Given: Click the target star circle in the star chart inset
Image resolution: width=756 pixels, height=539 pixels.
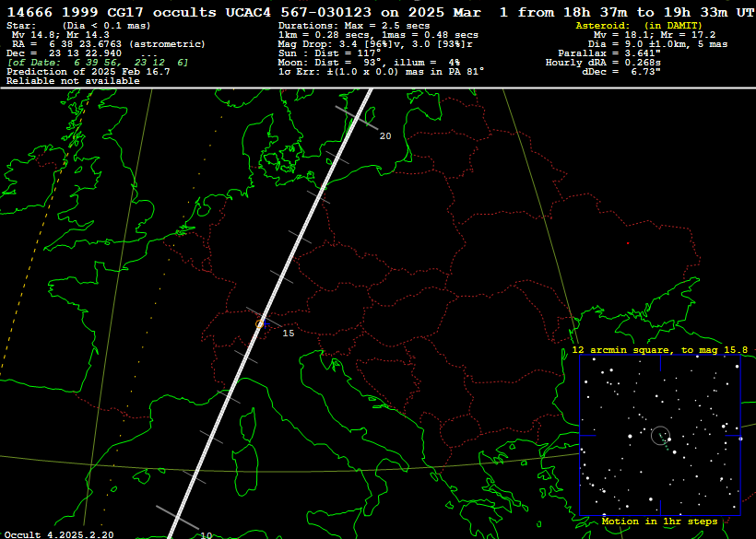Looking at the screenshot, I should 660,436.
